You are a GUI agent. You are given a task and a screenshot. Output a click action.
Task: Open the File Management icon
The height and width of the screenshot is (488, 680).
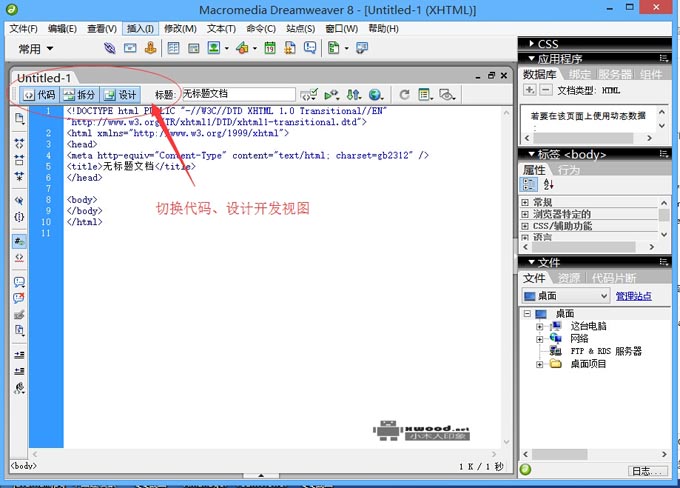(x=353, y=95)
